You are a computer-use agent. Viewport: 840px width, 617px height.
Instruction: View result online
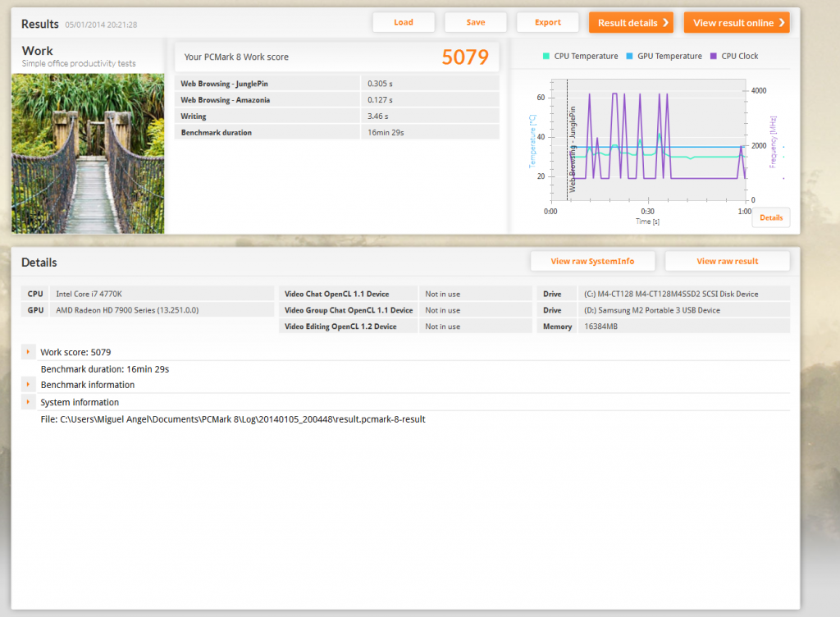737,22
